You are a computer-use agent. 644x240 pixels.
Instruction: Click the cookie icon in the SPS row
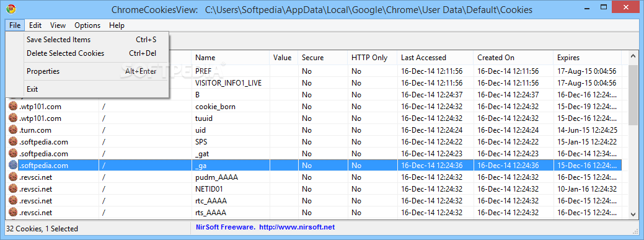(x=13, y=142)
